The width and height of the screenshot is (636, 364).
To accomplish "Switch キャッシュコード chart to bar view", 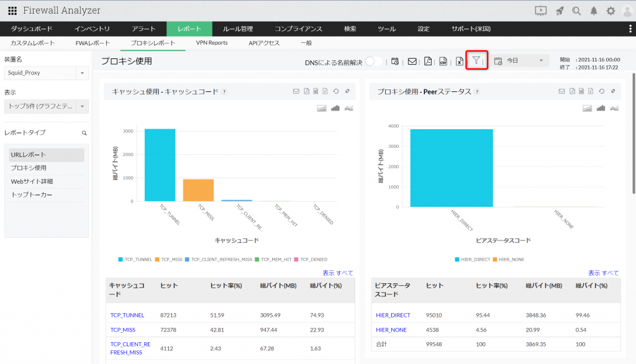I will pyautogui.click(x=335, y=108).
